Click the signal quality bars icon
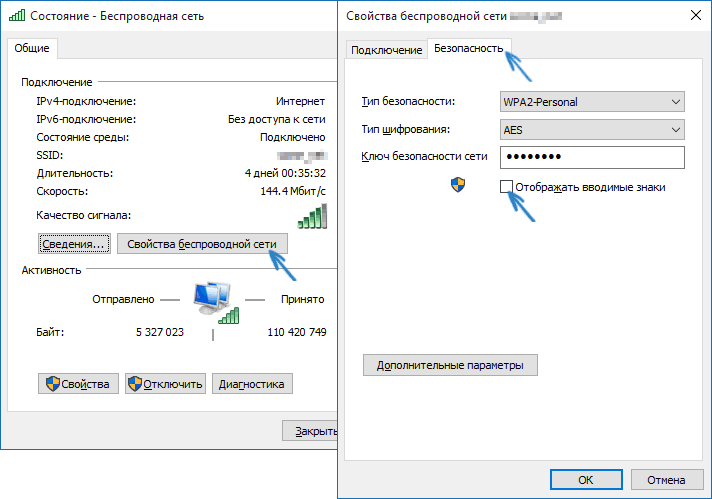 [x=312, y=216]
